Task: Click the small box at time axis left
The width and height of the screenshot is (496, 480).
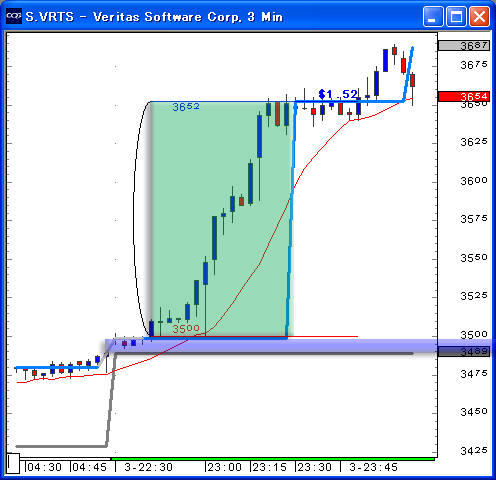Action: (x=14, y=463)
